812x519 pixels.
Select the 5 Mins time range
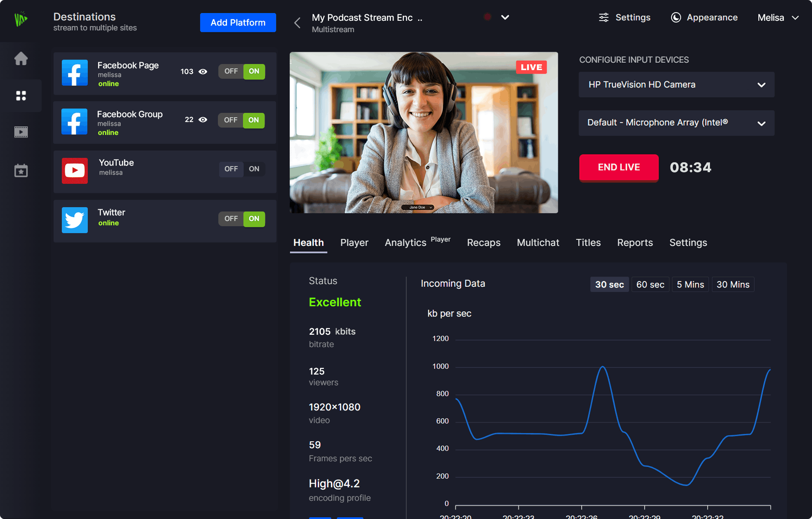(690, 285)
